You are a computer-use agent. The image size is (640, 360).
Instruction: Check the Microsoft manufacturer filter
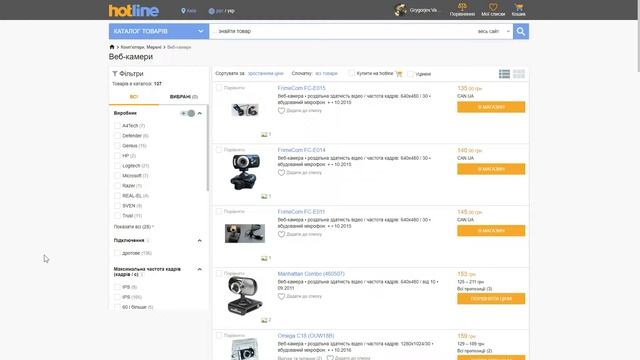coord(118,176)
